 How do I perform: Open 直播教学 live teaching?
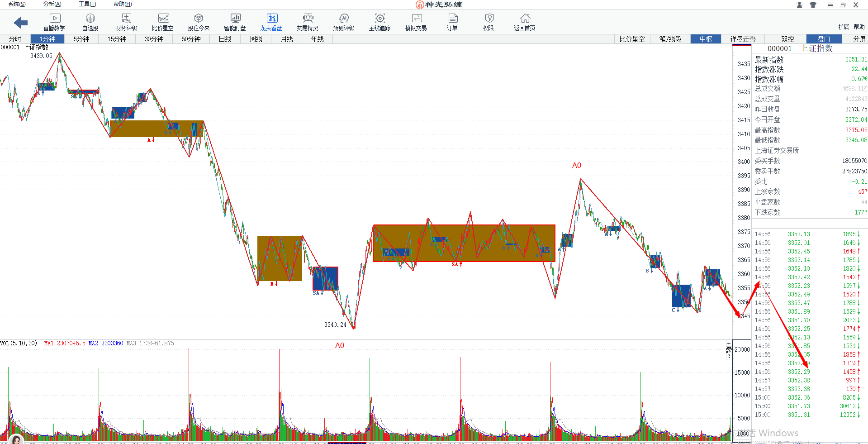(x=54, y=22)
